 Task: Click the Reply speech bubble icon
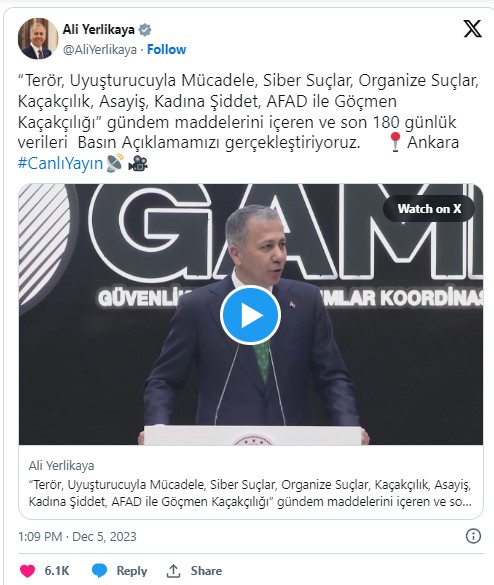coord(99,570)
